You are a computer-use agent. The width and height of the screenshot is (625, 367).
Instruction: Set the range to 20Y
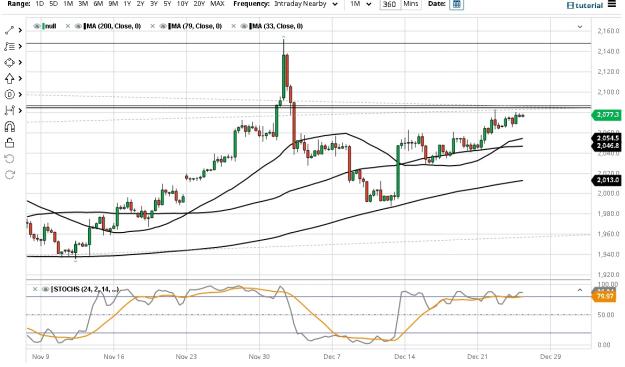199,4
